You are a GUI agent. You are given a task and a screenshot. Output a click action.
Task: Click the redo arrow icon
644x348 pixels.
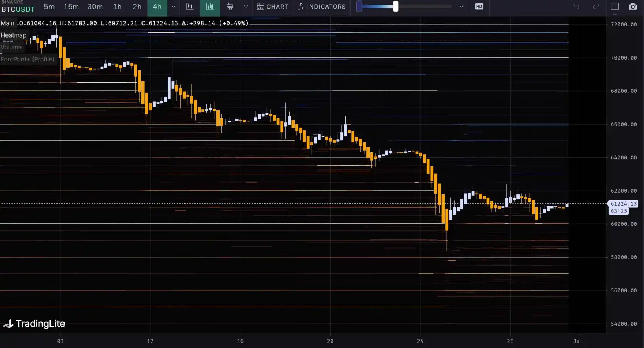click(x=596, y=7)
